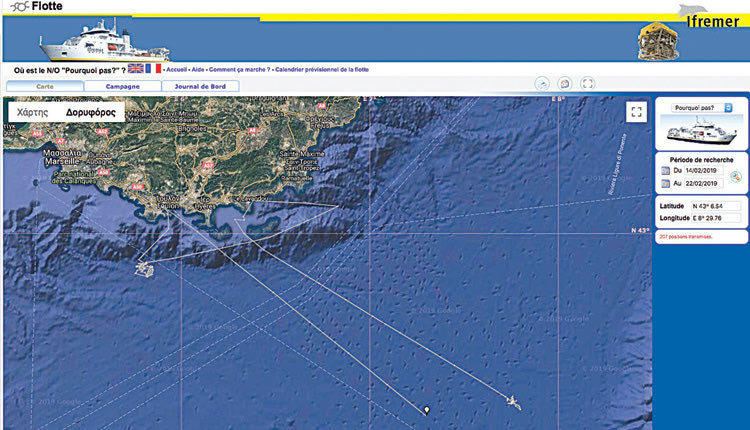Screen dimensions: 750x430
Task: Open the 'Comment ça marche ?' link
Action: pos(239,69)
